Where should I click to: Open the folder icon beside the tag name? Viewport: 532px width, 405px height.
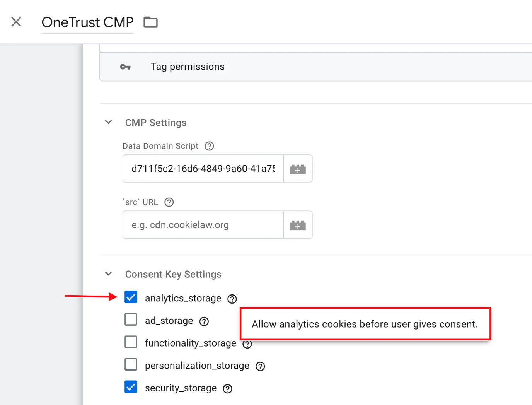(x=150, y=22)
